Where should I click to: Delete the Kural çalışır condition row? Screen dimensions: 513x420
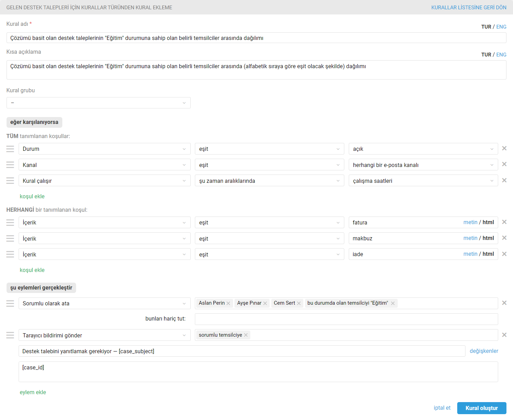[504, 180]
